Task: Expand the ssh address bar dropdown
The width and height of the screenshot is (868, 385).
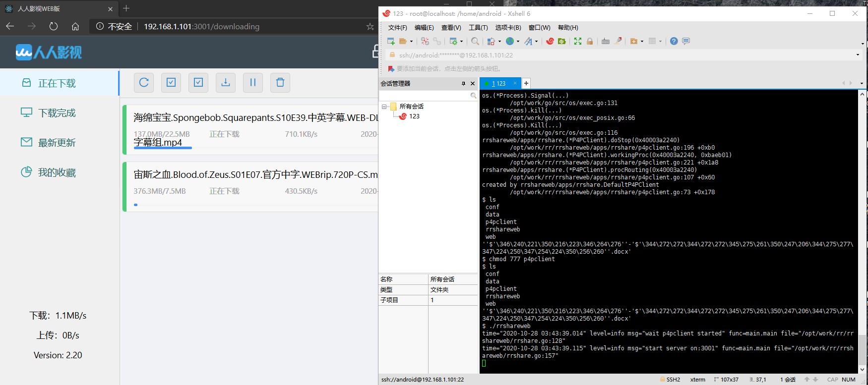Action: click(858, 55)
